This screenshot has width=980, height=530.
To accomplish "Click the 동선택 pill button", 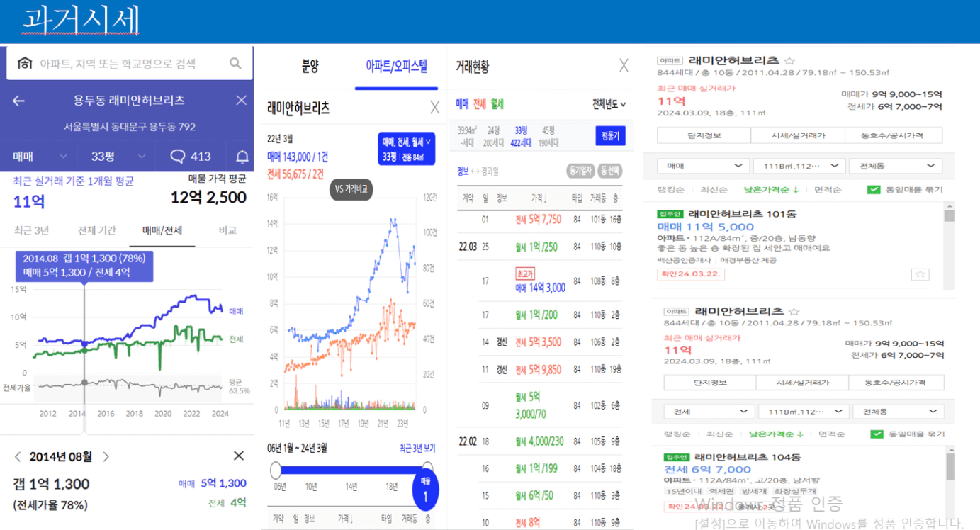I will (x=610, y=171).
